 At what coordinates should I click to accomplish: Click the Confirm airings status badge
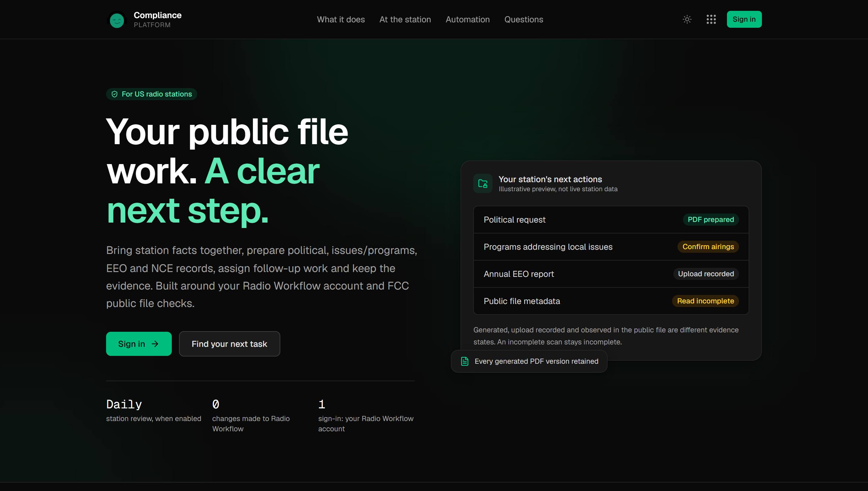pos(708,247)
